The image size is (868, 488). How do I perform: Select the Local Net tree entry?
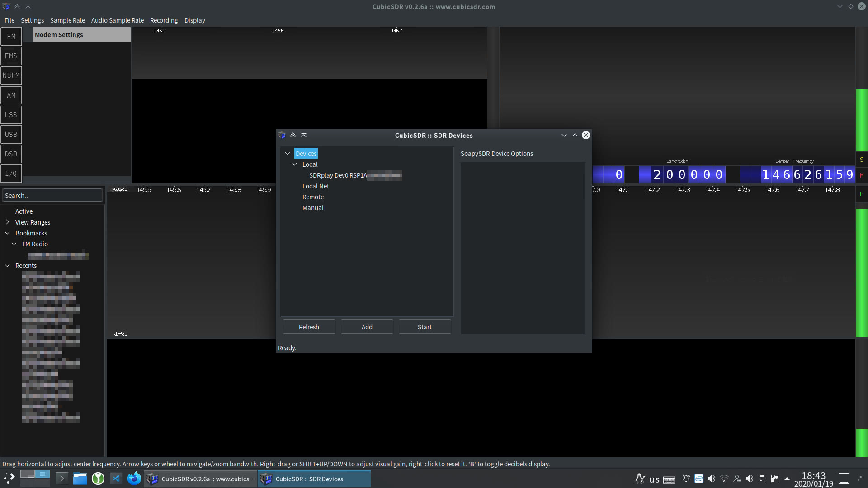point(316,186)
